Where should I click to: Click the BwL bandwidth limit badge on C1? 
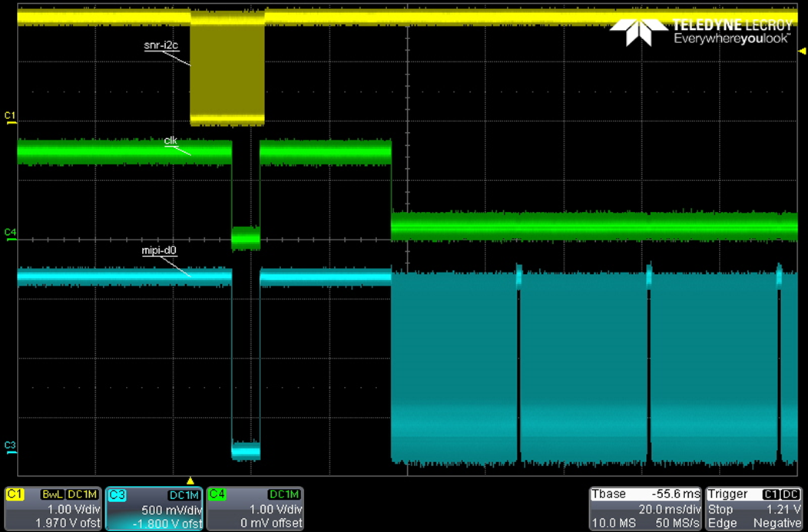(51, 495)
